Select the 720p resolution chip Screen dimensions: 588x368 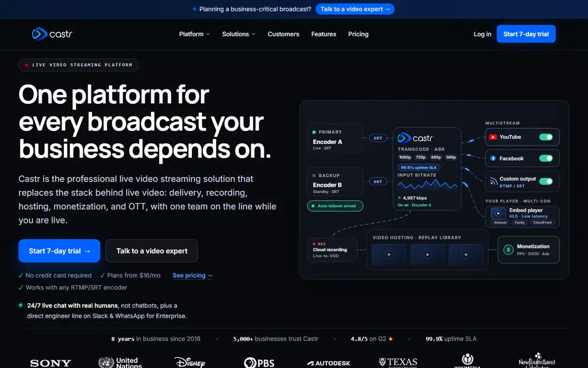421,158
